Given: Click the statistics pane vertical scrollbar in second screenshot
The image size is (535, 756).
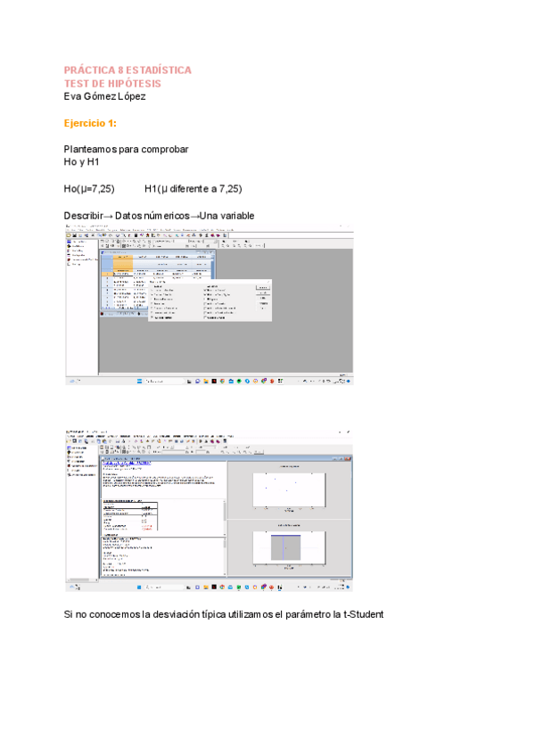Looking at the screenshot, I should click(225, 517).
